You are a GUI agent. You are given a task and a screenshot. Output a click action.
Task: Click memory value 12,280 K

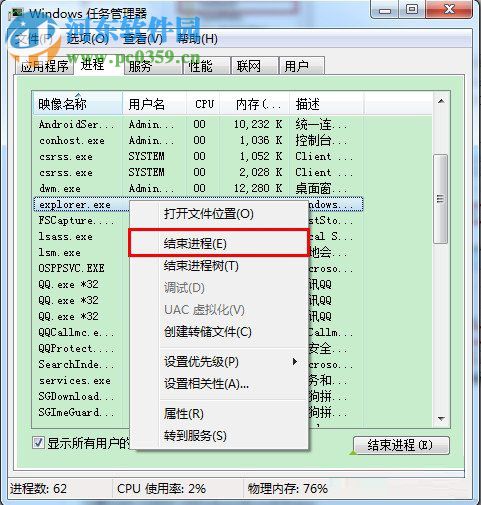[258, 188]
